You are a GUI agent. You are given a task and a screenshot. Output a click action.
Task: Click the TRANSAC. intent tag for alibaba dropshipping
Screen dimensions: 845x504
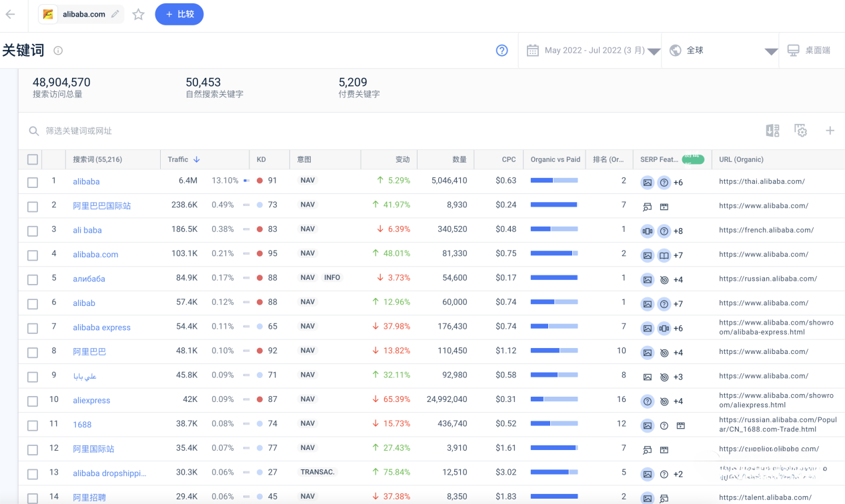(x=317, y=472)
